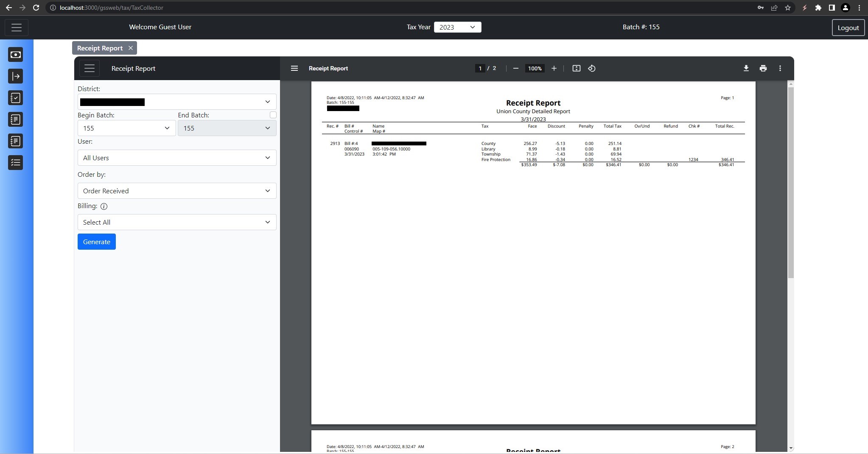868x454 pixels.
Task: Click the PDF vertical scrollbar thumb
Action: tap(791, 182)
